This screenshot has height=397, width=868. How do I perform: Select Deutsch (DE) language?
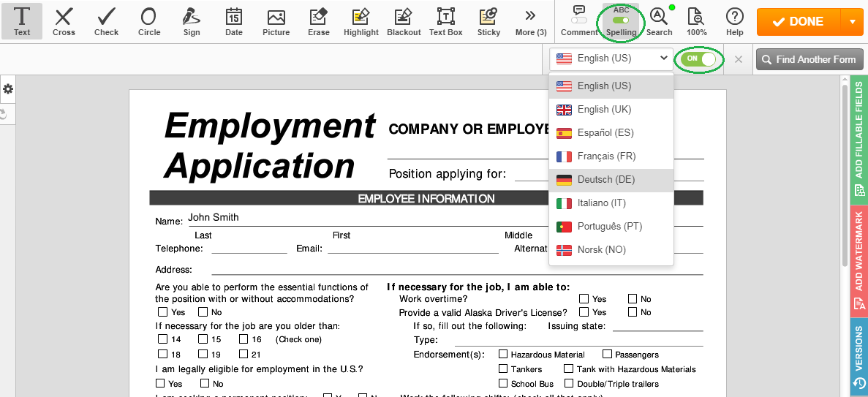tap(611, 180)
